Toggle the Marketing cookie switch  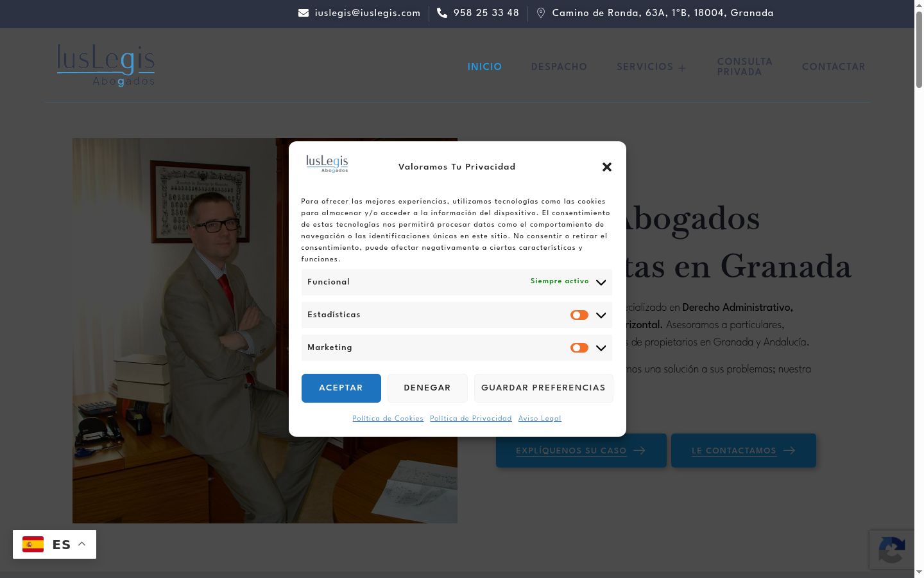[x=579, y=347]
